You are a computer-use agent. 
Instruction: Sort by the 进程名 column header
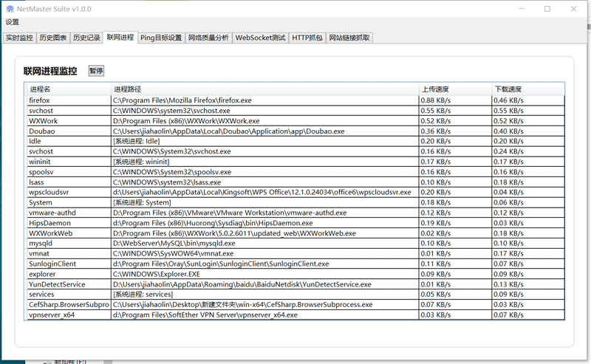click(x=40, y=89)
